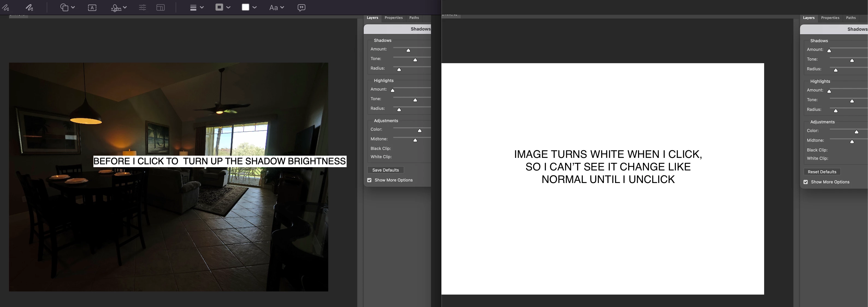Click the Adjust Color sliders icon
The width and height of the screenshot is (868, 307).
pyautogui.click(x=143, y=7)
